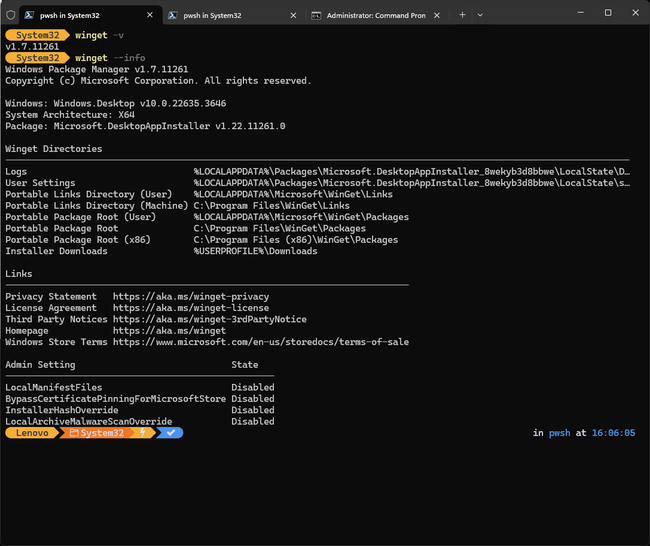Viewport: 650px width, 546px height.
Task: Expand the new tab profile dropdown
Action: pyautogui.click(x=480, y=15)
